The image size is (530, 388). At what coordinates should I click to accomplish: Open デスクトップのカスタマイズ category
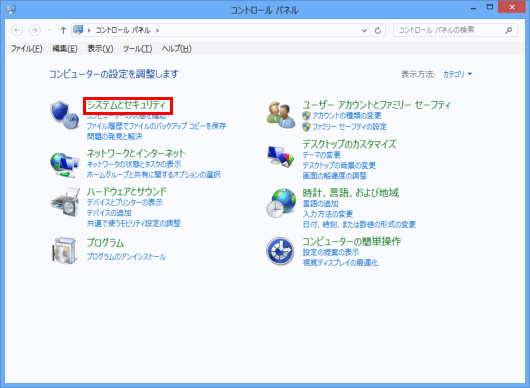(349, 144)
